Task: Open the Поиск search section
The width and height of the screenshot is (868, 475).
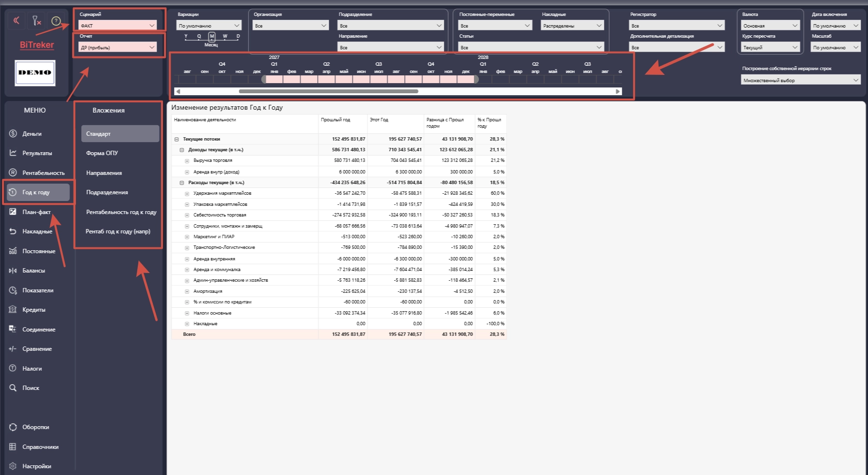Action: [x=30, y=388]
